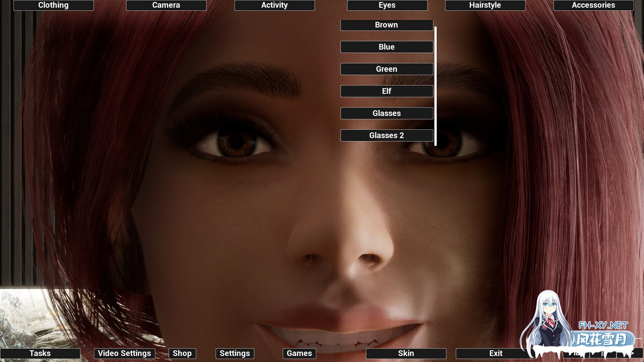Scroll down the eye options list
This screenshot has height=362, width=644.
(436, 144)
